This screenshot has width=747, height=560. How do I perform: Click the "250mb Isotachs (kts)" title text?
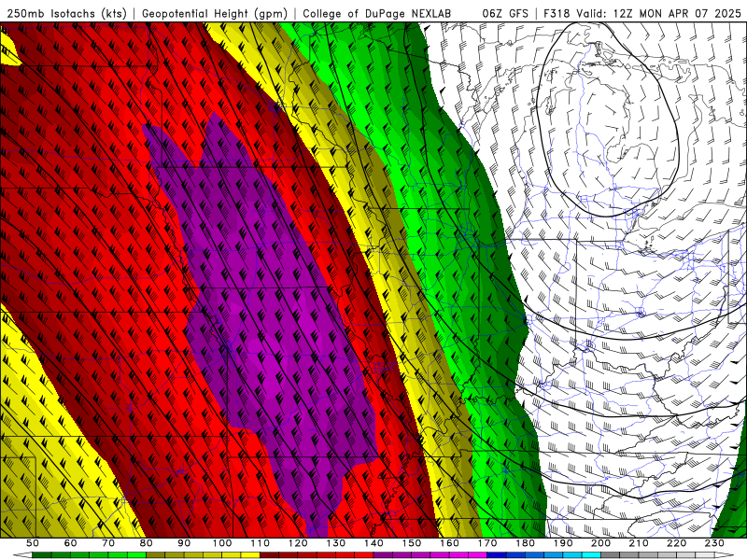point(67,13)
